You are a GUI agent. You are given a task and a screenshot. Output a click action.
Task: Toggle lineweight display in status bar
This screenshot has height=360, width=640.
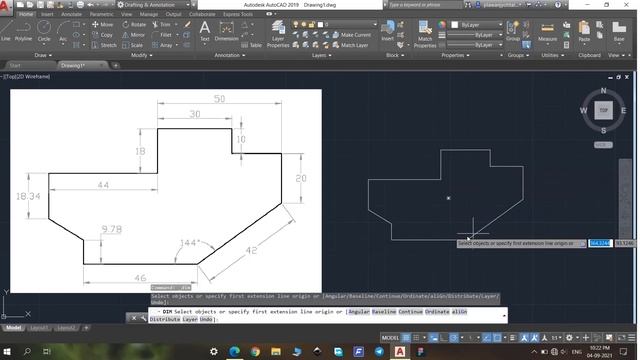tap(513, 338)
